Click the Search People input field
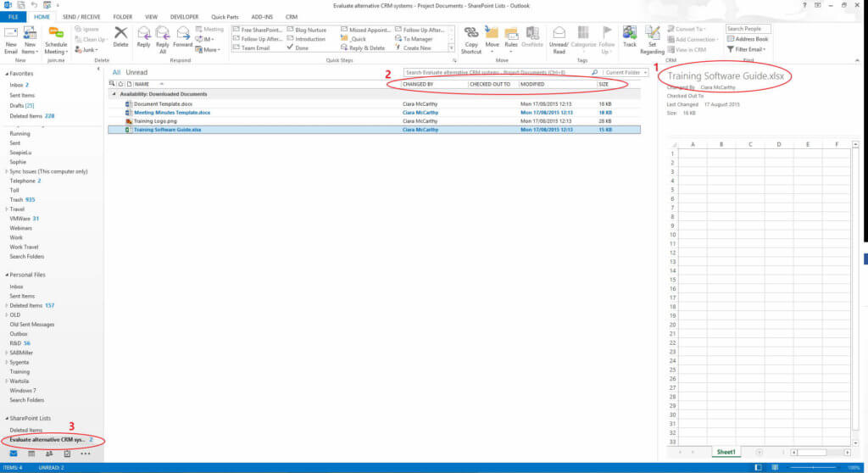The height and width of the screenshot is (473, 868). coord(747,28)
